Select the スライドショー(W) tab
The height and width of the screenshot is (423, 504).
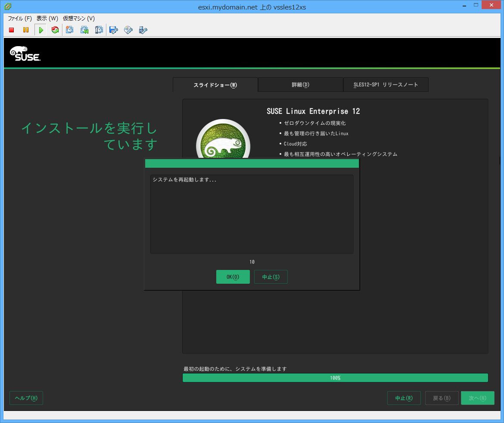(x=215, y=85)
